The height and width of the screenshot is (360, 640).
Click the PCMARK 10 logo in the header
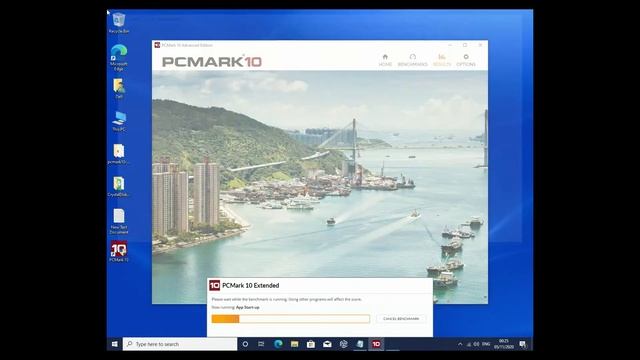(212, 62)
